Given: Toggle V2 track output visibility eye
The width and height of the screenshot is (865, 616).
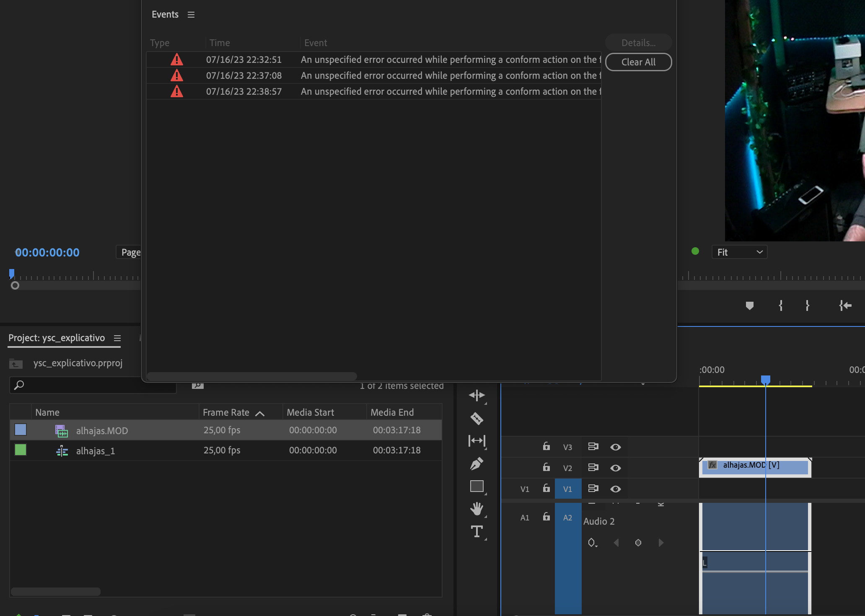Looking at the screenshot, I should click(x=615, y=468).
